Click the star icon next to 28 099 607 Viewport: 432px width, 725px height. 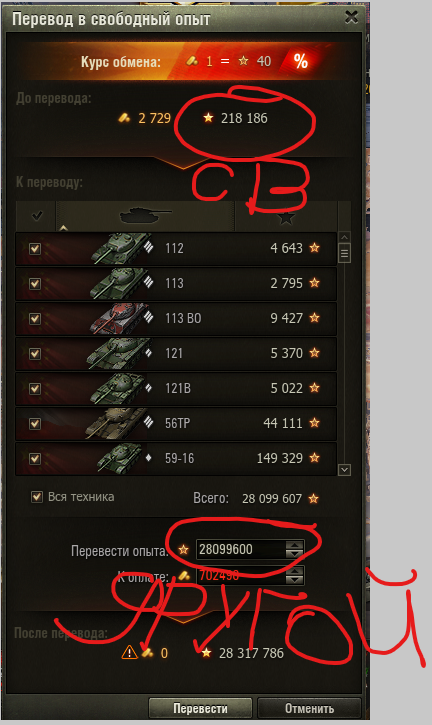tap(314, 499)
